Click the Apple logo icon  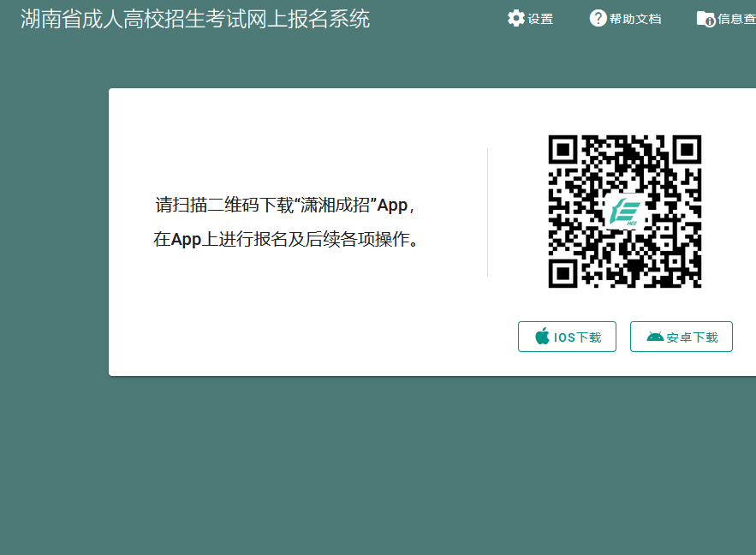pyautogui.click(x=543, y=336)
